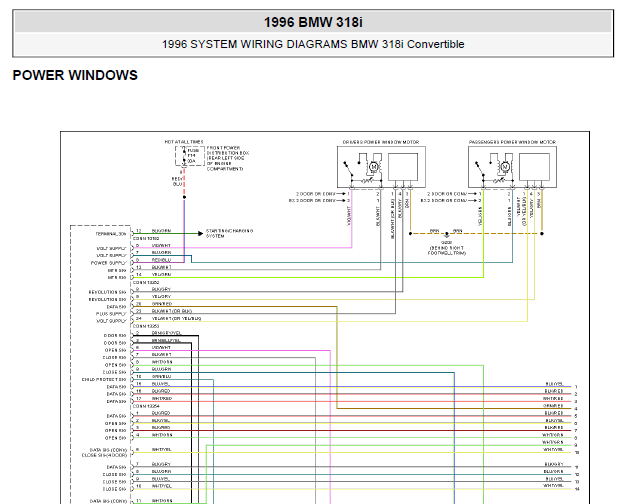Click the "POWER SUPPLY" pin label
This screenshot has height=504, width=636.
(x=108, y=263)
